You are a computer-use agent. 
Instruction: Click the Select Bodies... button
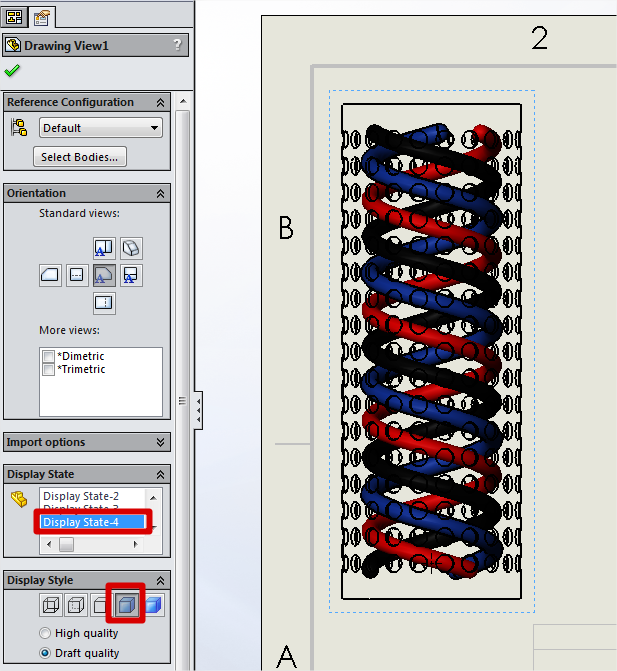(80, 156)
